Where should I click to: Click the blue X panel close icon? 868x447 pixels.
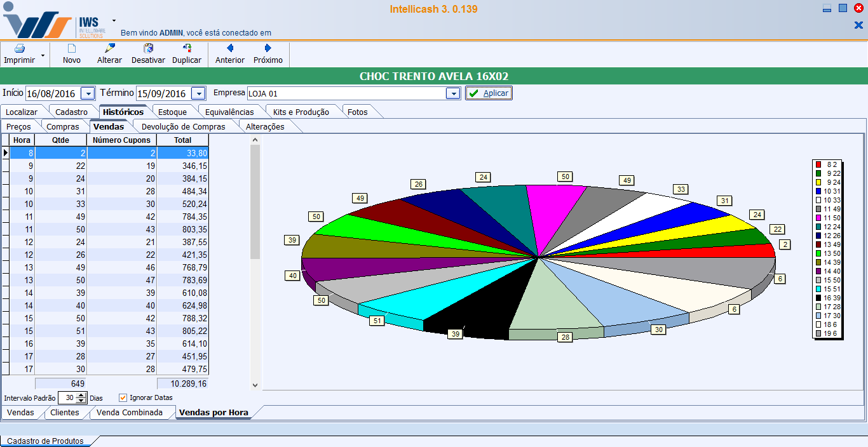pos(858,25)
